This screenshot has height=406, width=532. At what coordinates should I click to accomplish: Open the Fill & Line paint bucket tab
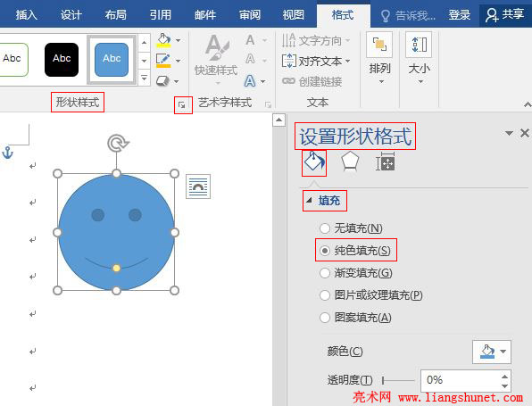click(x=314, y=162)
